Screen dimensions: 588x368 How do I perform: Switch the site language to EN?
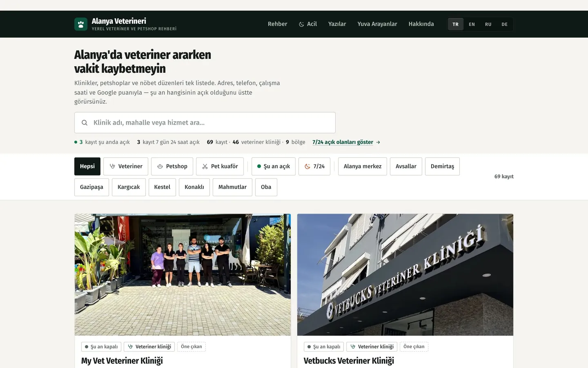pos(472,24)
